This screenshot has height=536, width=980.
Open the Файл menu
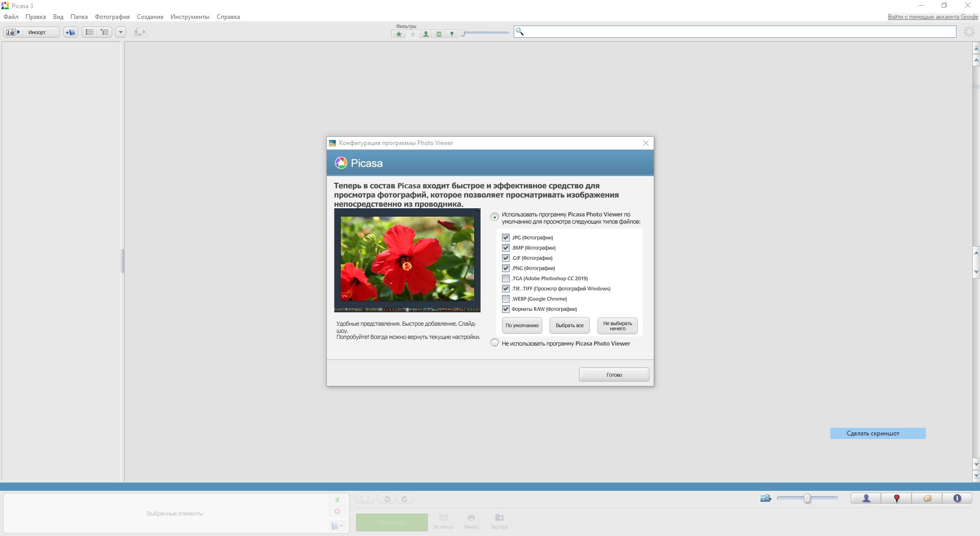coord(11,17)
